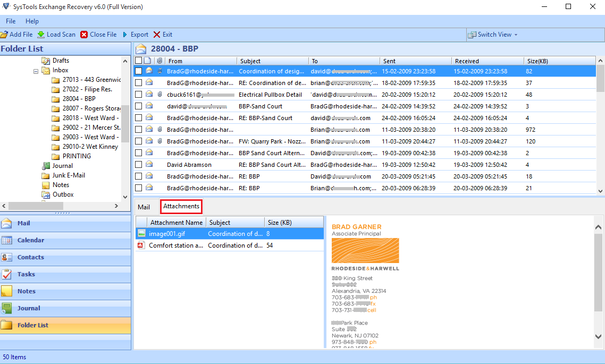The width and height of the screenshot is (605, 364).
Task: Click the Outbox folder icon
Action: (x=46, y=194)
